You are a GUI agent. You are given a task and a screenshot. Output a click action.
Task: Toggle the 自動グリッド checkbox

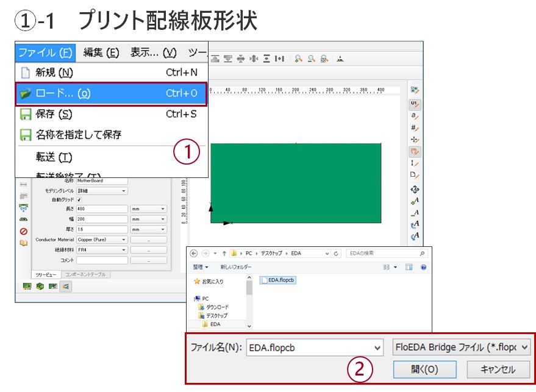tap(79, 199)
